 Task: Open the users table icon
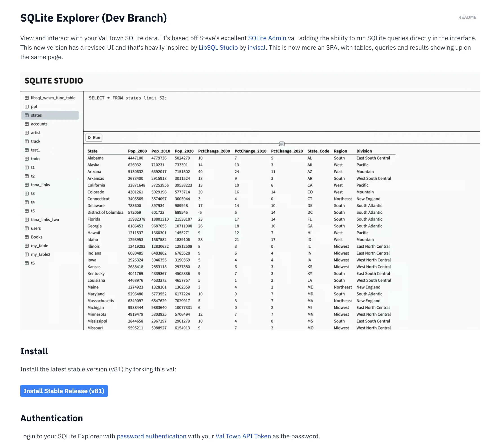[27, 228]
